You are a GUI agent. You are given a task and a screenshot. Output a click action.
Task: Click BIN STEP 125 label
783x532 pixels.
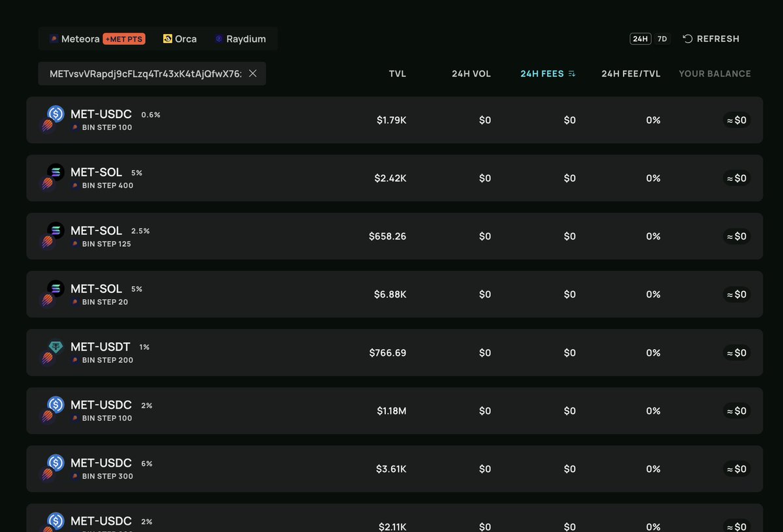click(x=106, y=244)
